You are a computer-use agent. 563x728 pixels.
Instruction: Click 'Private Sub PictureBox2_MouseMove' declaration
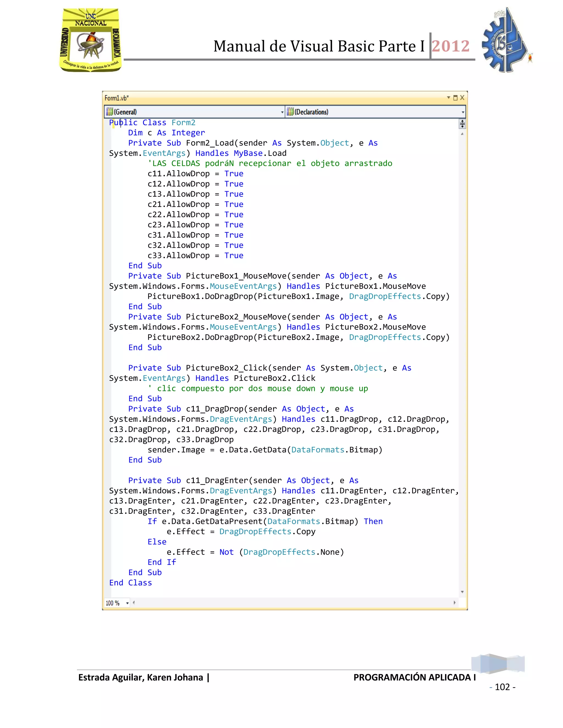(x=263, y=317)
